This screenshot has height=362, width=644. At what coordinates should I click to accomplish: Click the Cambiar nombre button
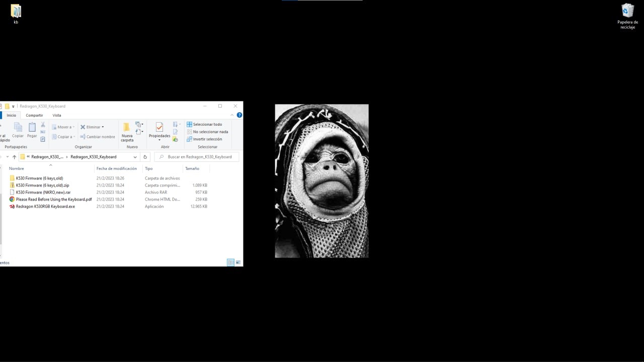coord(97,137)
